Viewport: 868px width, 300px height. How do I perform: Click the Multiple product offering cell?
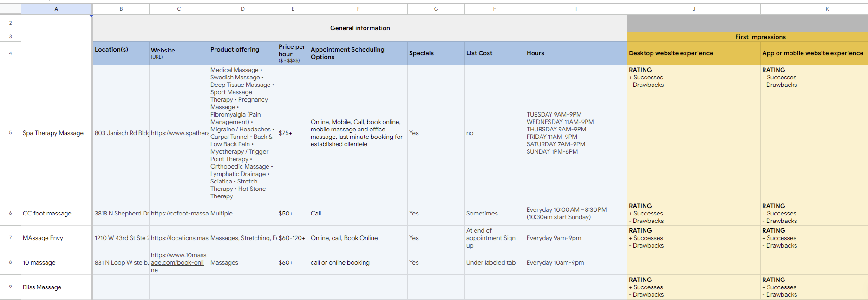point(243,213)
